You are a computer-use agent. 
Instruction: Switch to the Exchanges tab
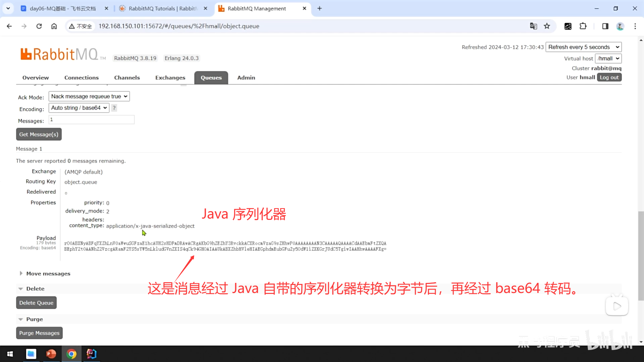click(x=170, y=78)
